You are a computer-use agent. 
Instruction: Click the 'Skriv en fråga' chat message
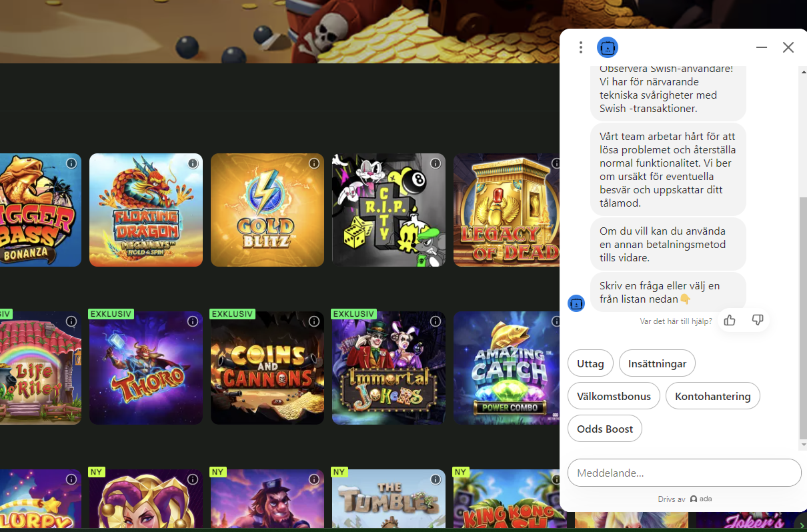(x=668, y=293)
